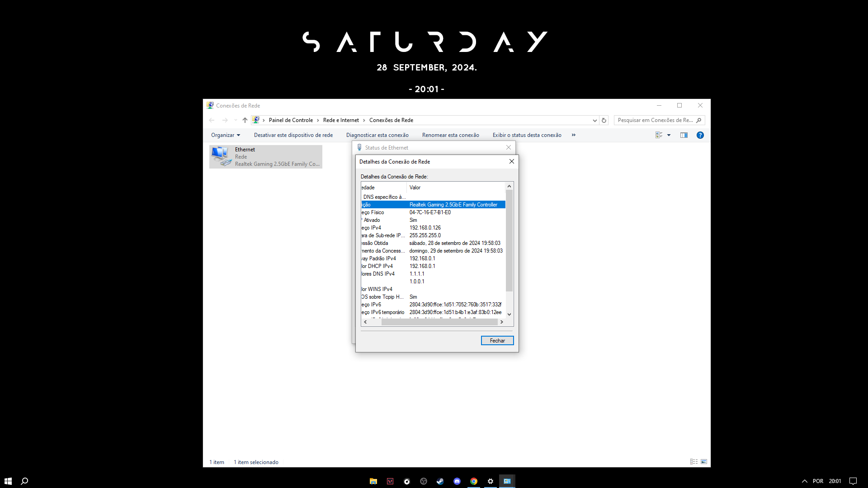Select the Control Panel taskbar icon
Viewport: 868px width, 488px height.
point(507,481)
